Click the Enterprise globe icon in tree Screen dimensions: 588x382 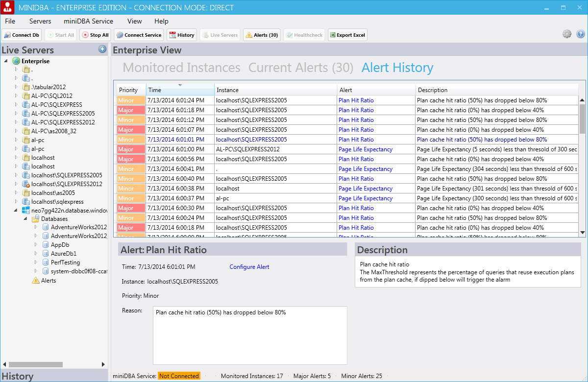[16, 61]
